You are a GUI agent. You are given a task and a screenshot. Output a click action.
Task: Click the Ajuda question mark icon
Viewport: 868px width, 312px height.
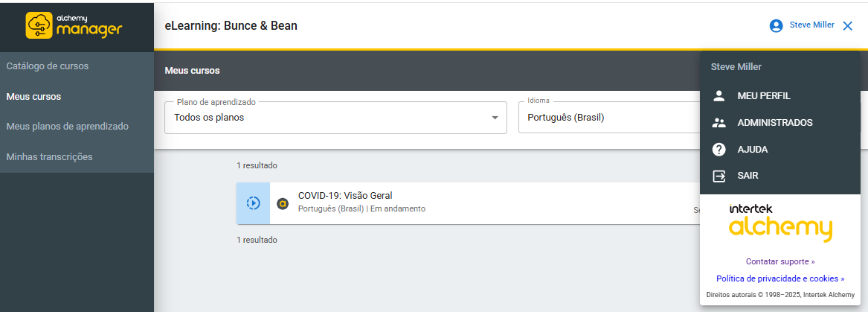pos(718,150)
